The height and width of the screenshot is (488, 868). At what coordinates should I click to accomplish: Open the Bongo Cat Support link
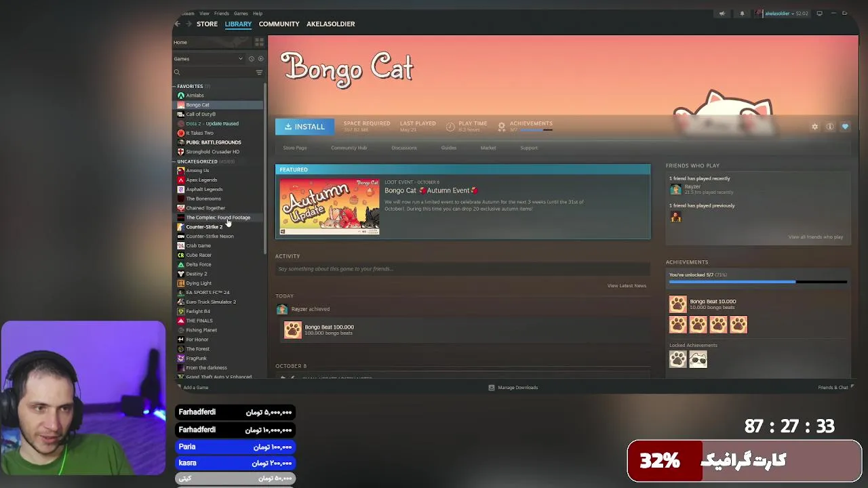pos(529,148)
